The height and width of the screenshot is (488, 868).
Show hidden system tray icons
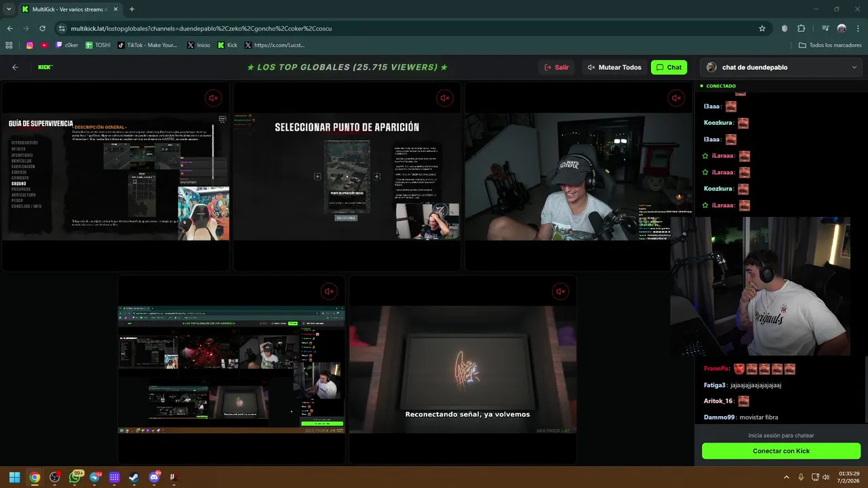click(787, 477)
